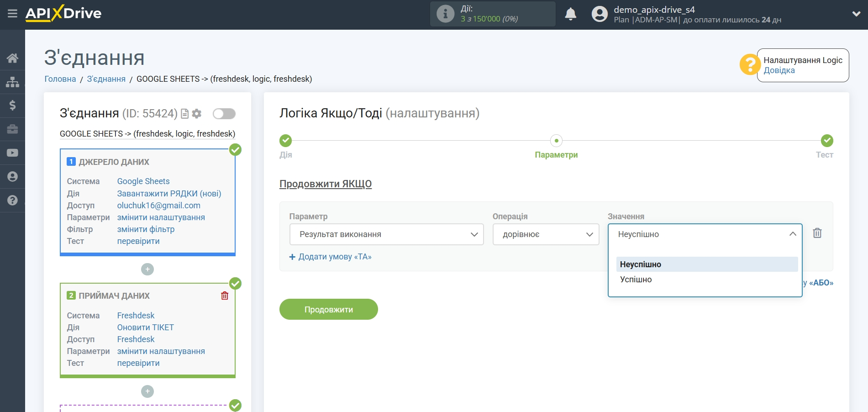868x412 pixels.
Task: Delete the condition row trash icon
Action: [x=817, y=233]
